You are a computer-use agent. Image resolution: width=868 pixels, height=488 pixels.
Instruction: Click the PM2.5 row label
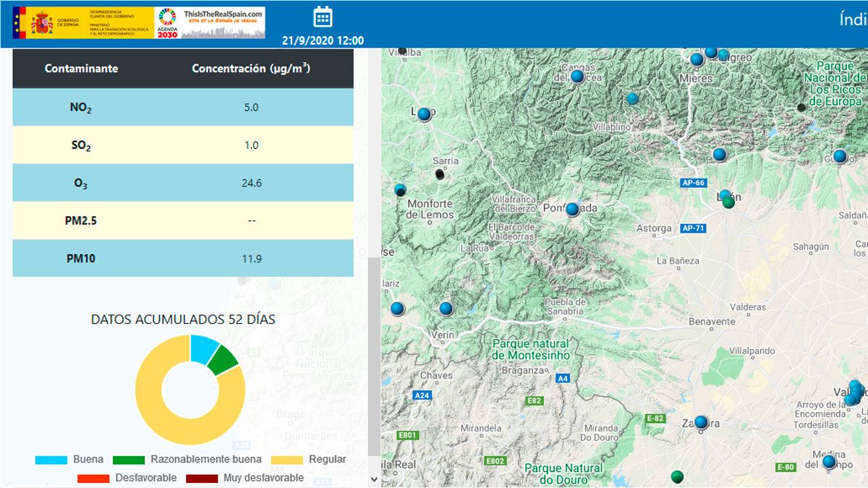click(x=81, y=221)
